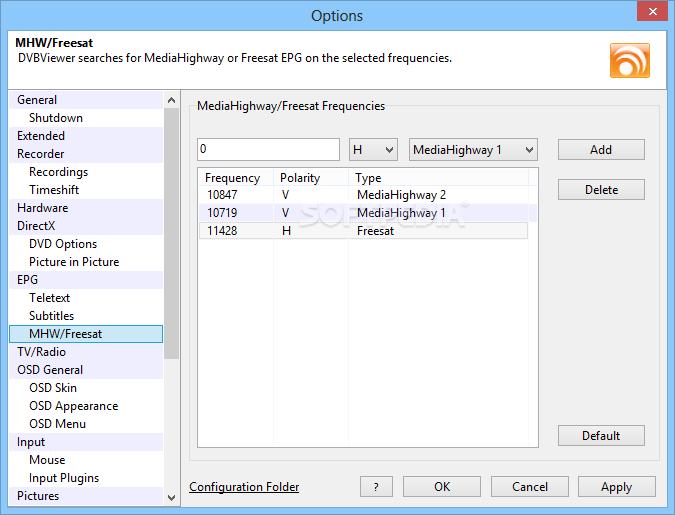Click the sidebar scrollbar thumb
This screenshot has width=675, height=515.
click(171, 233)
